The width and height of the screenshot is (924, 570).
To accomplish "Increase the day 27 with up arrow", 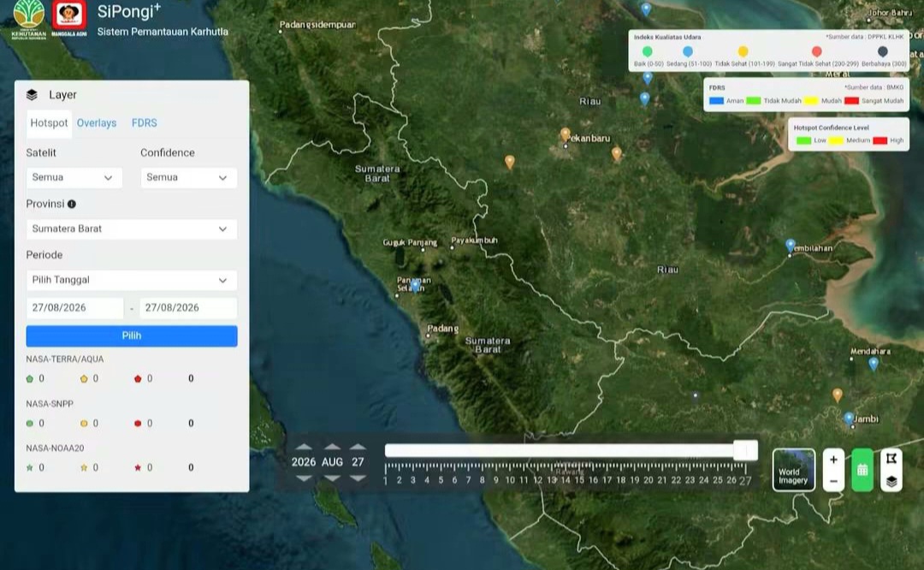I will [358, 447].
